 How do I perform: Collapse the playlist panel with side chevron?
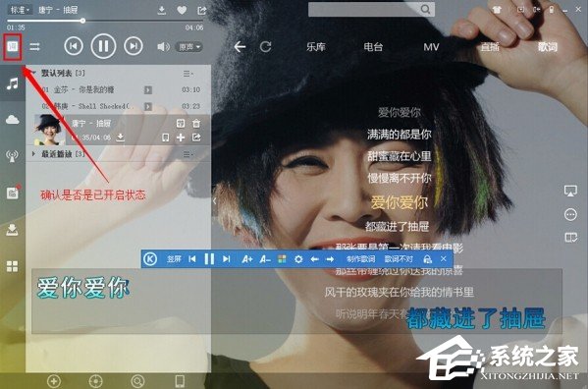[214, 201]
